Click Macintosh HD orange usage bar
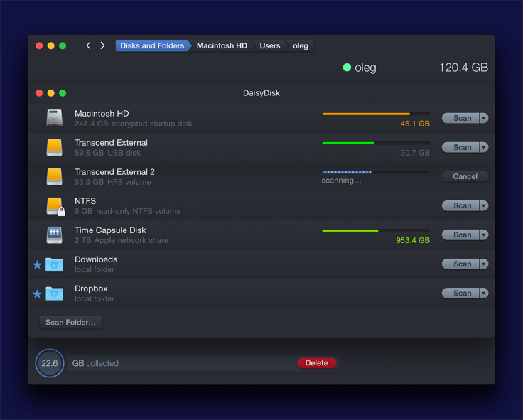This screenshot has width=523, height=420. coord(376,114)
